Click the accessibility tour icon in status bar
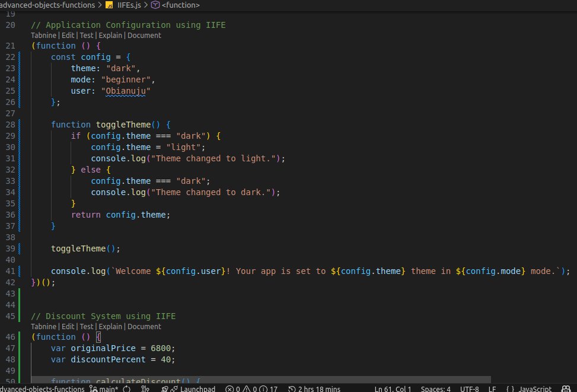Screen dimensions: 577x392 pos(565,388)
